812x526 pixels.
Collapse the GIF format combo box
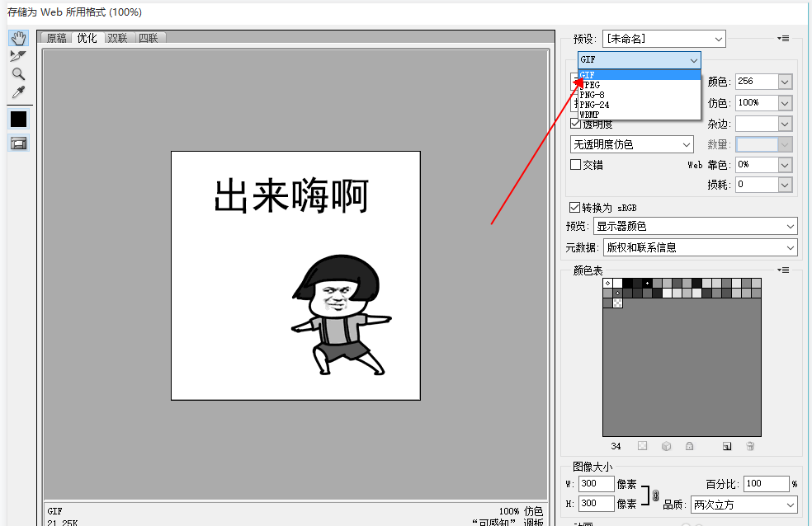[x=640, y=60]
